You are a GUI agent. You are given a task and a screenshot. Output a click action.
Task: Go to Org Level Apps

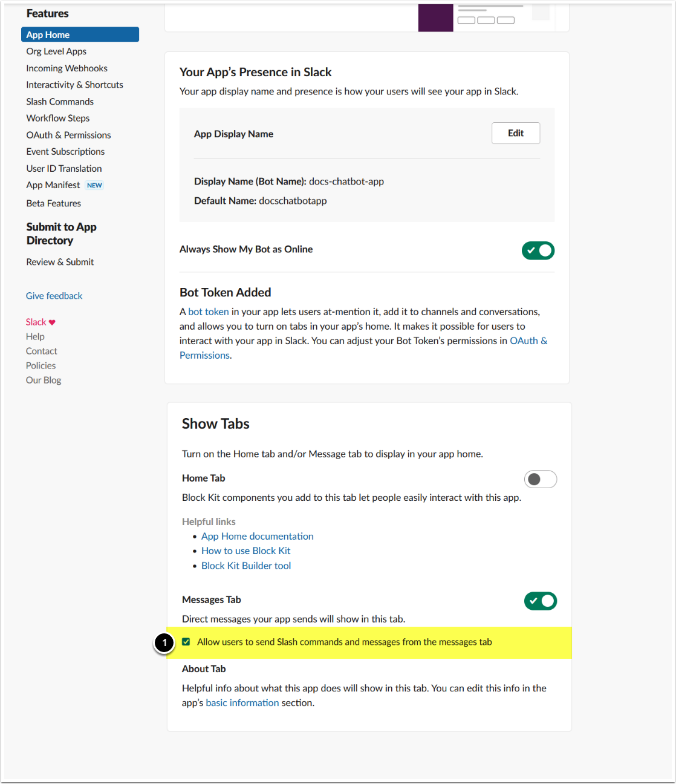[x=56, y=51]
